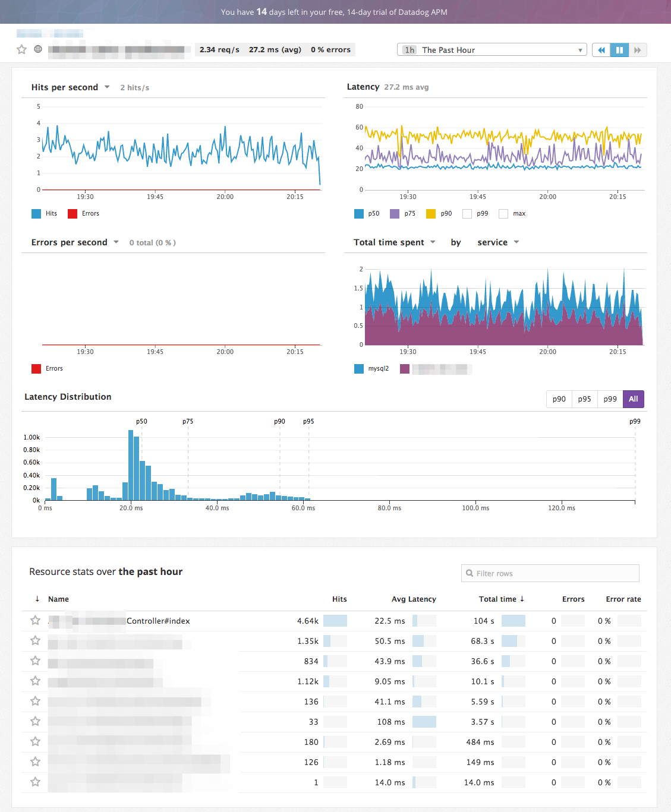This screenshot has height=812, width=671.
Task: Open the Hits per second metric dropdown
Action: (x=107, y=87)
